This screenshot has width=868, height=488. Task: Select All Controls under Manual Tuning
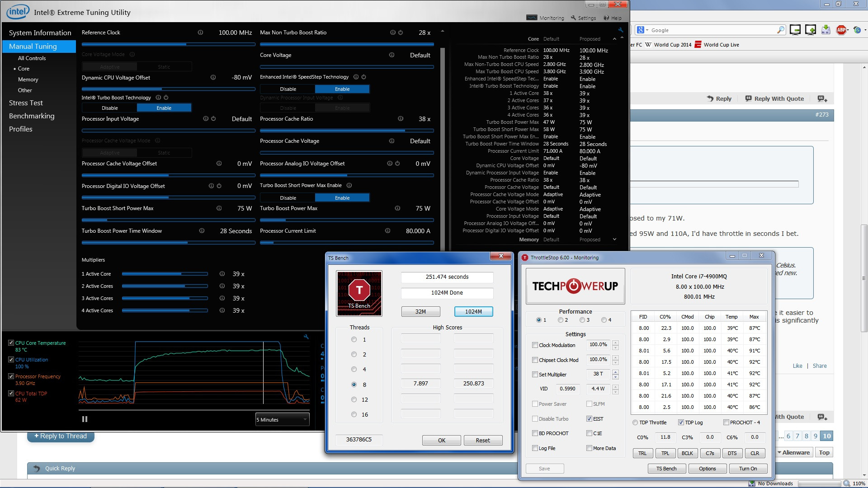coord(32,58)
